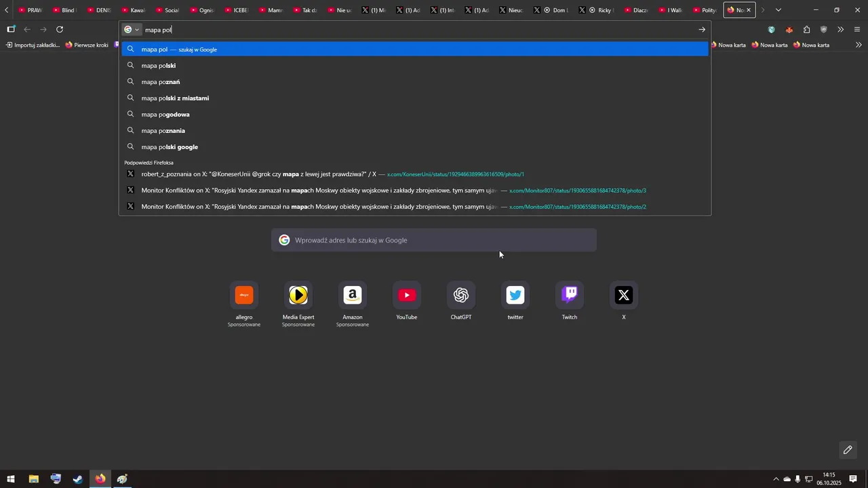Switch to the I Walk YouTube tab
This screenshot has height=488, width=868.
(x=670, y=10)
